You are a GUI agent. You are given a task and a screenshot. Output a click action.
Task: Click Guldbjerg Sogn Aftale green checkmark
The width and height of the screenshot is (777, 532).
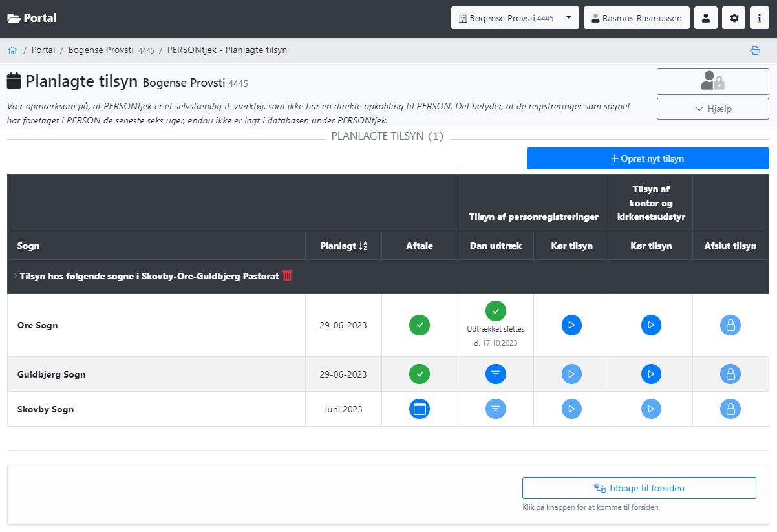tap(420, 374)
